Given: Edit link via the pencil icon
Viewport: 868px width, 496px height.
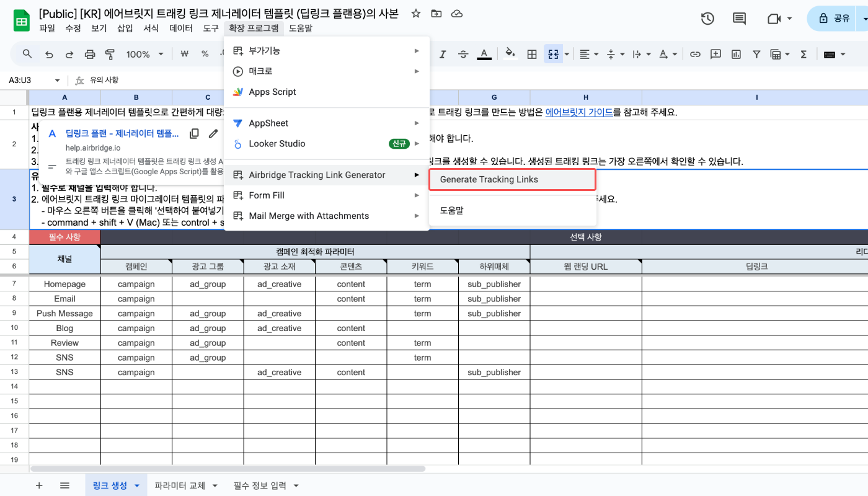Looking at the screenshot, I should [213, 133].
